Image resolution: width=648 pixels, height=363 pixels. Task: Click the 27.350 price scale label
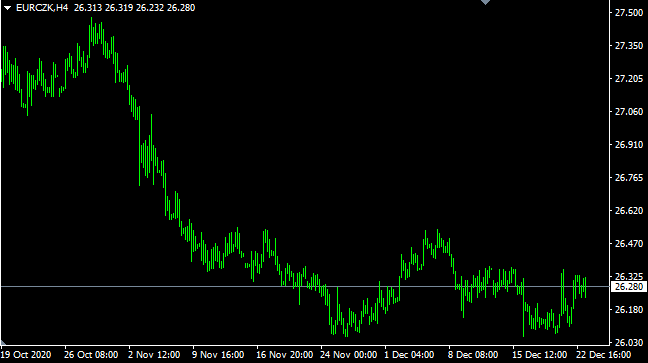coord(629,46)
